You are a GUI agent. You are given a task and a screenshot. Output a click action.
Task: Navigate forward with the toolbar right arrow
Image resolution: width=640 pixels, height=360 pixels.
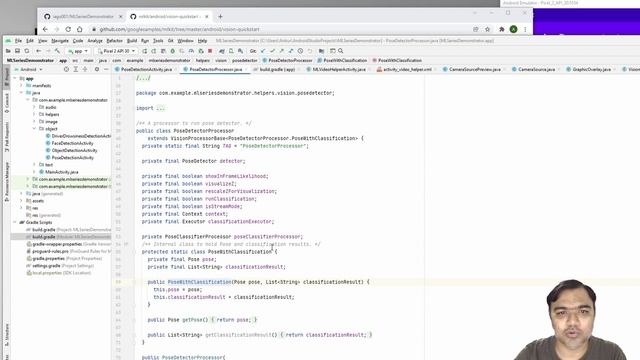point(48,51)
